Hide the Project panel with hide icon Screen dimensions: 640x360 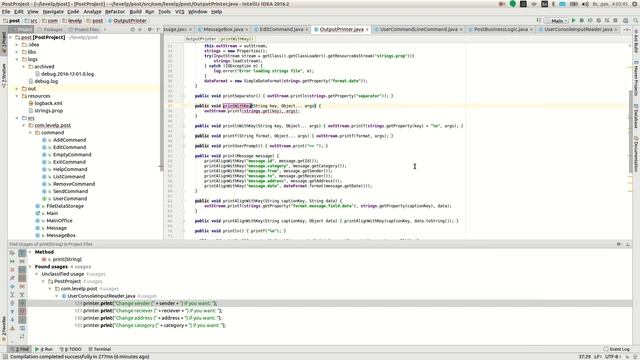[158, 29]
